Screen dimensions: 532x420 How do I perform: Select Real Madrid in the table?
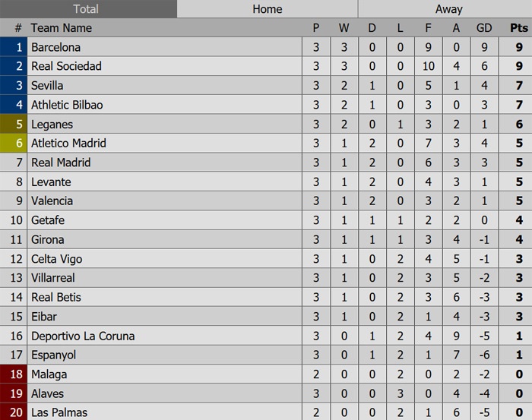[61, 163]
